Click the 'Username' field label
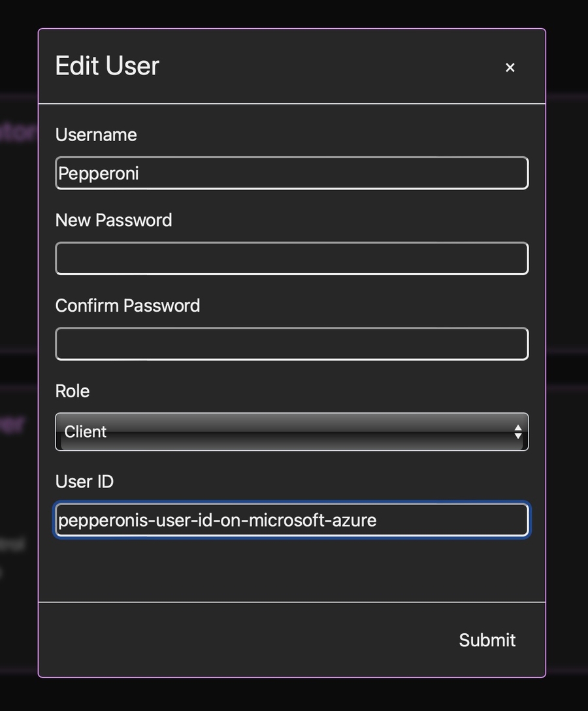Image resolution: width=588 pixels, height=711 pixels. pos(96,135)
